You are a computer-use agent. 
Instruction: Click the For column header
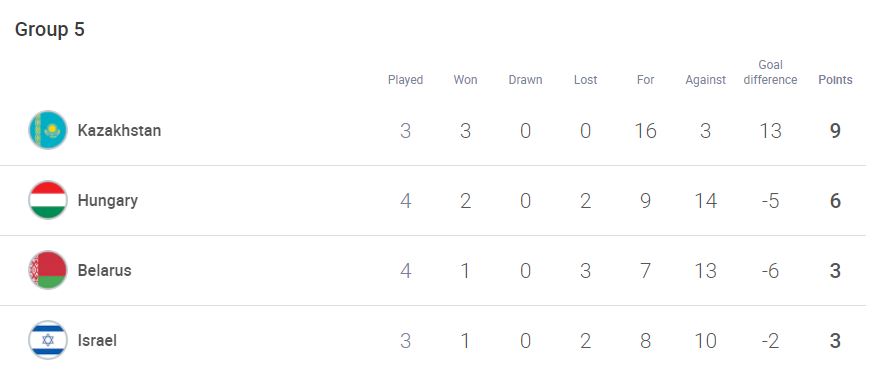[x=645, y=80]
